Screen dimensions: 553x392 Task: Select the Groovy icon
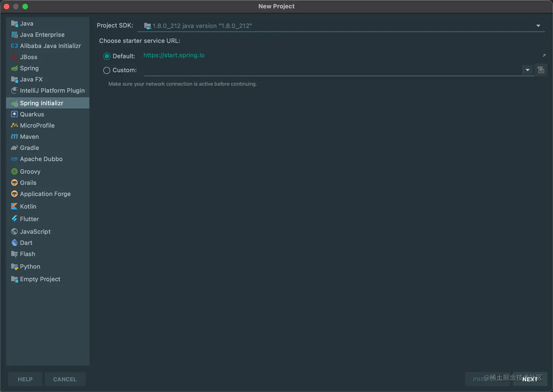[x=15, y=171]
